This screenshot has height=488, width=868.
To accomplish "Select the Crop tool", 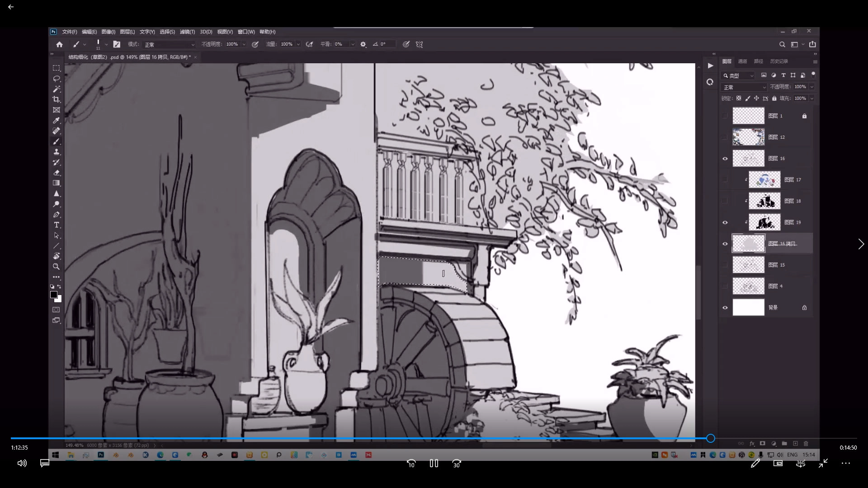I will (57, 99).
